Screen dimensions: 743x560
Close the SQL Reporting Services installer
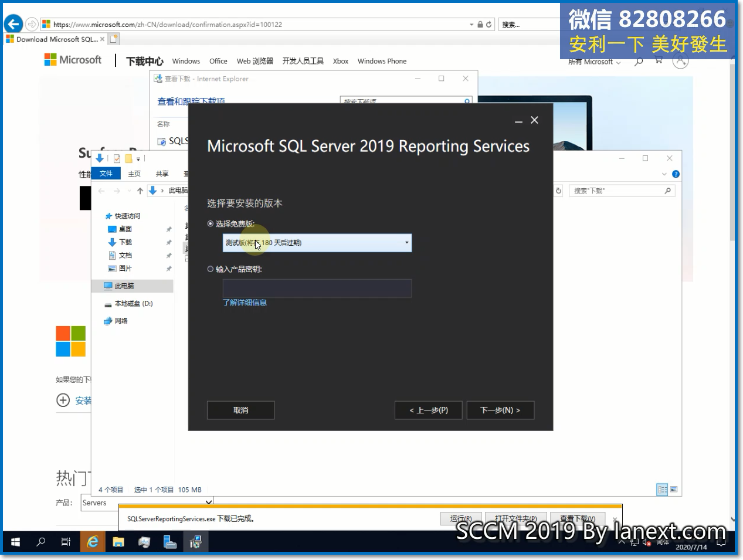[534, 120]
